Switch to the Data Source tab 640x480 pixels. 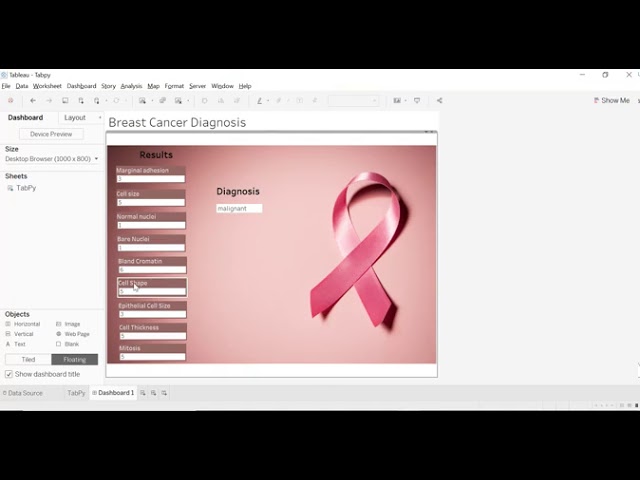(22, 393)
